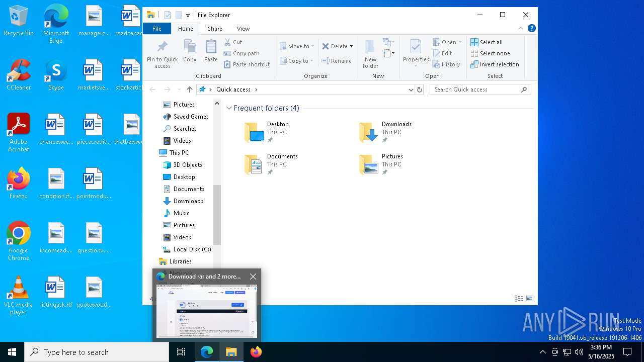Select VLC media player desktop icon

point(19,296)
